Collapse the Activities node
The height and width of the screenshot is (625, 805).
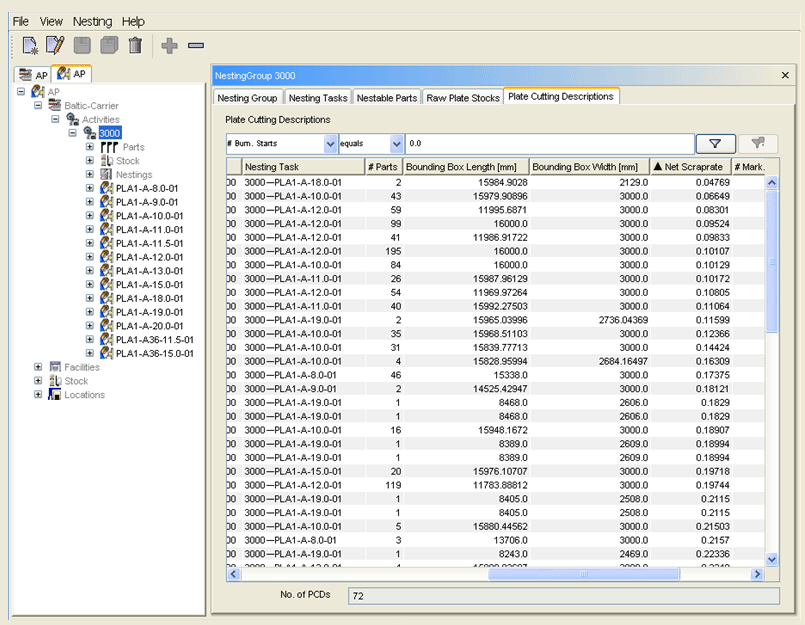(55, 119)
